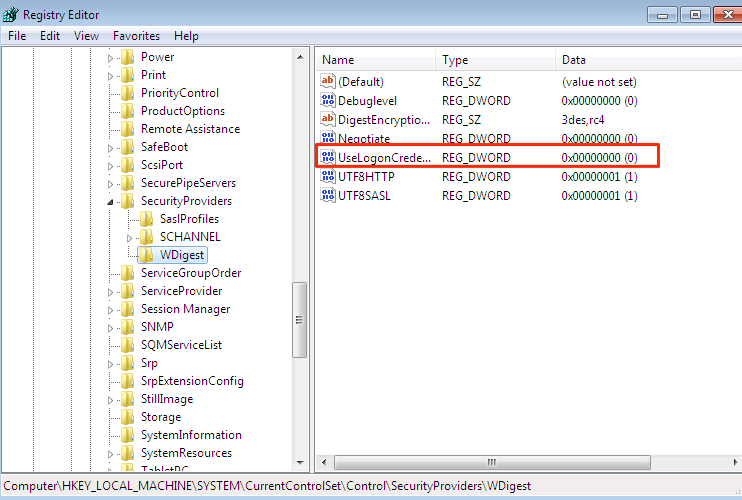
Task: Open the File menu
Action: pyautogui.click(x=17, y=36)
